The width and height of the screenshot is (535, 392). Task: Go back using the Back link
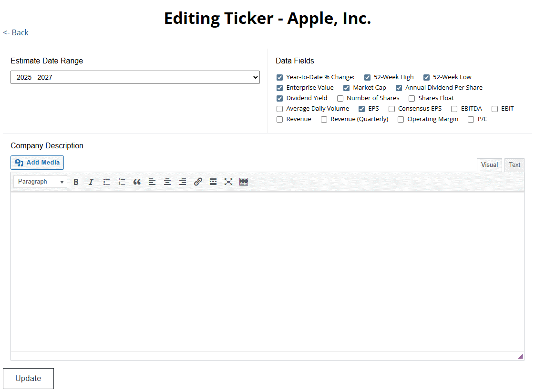[16, 32]
